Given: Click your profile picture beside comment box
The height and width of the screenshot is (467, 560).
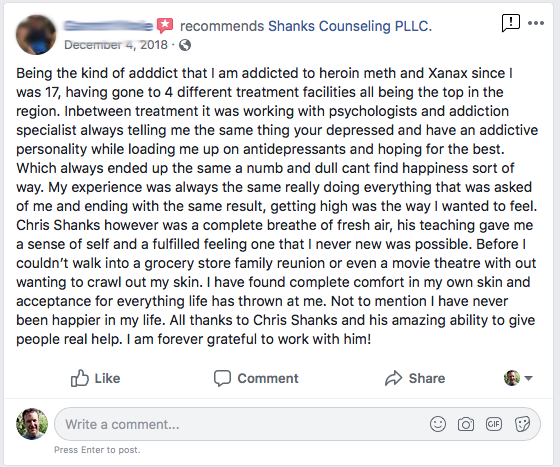Looking at the screenshot, I should coord(32,424).
